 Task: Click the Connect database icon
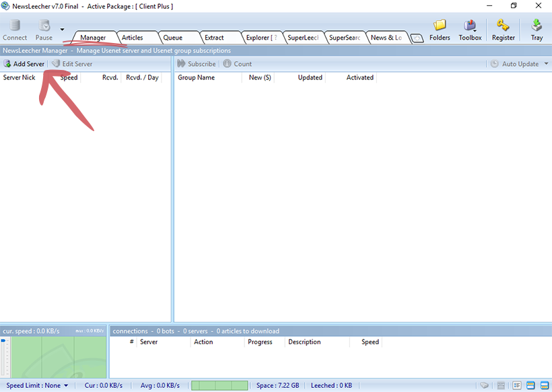pos(15,26)
